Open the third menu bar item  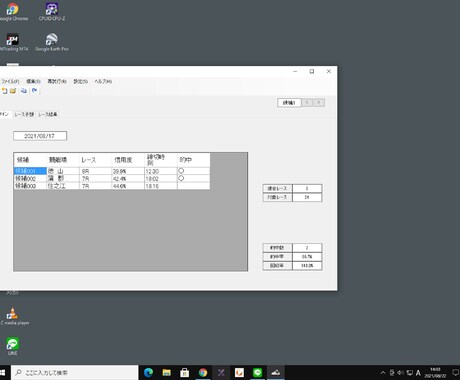click(x=57, y=81)
